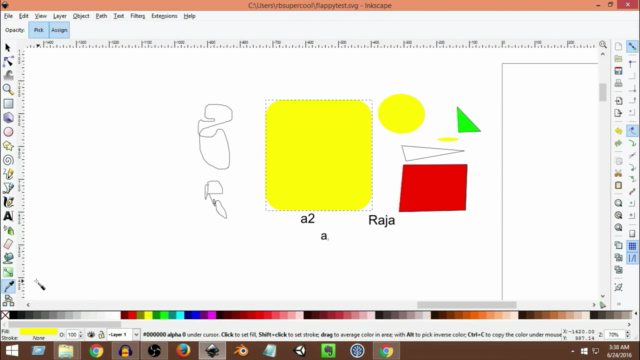Open the Extensions menu
640x360 pixels.
point(164,16)
